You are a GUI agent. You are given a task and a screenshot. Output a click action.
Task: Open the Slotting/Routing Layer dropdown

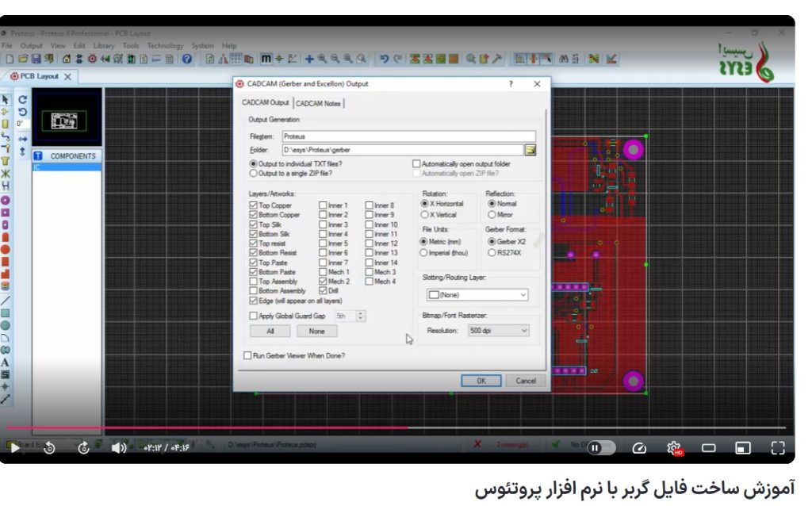point(477,294)
